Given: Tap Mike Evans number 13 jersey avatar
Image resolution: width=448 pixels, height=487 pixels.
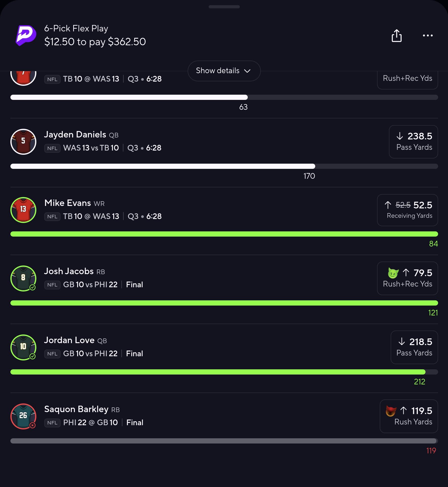Looking at the screenshot, I should [23, 210].
